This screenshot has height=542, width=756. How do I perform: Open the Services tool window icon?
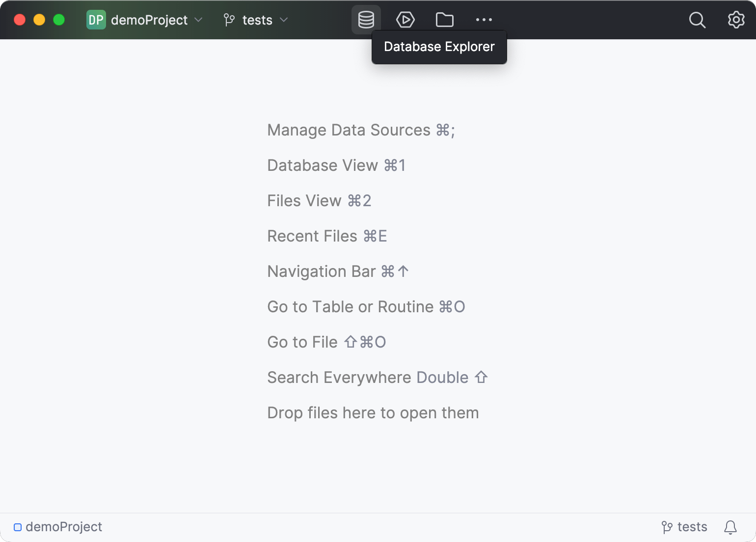pos(405,20)
